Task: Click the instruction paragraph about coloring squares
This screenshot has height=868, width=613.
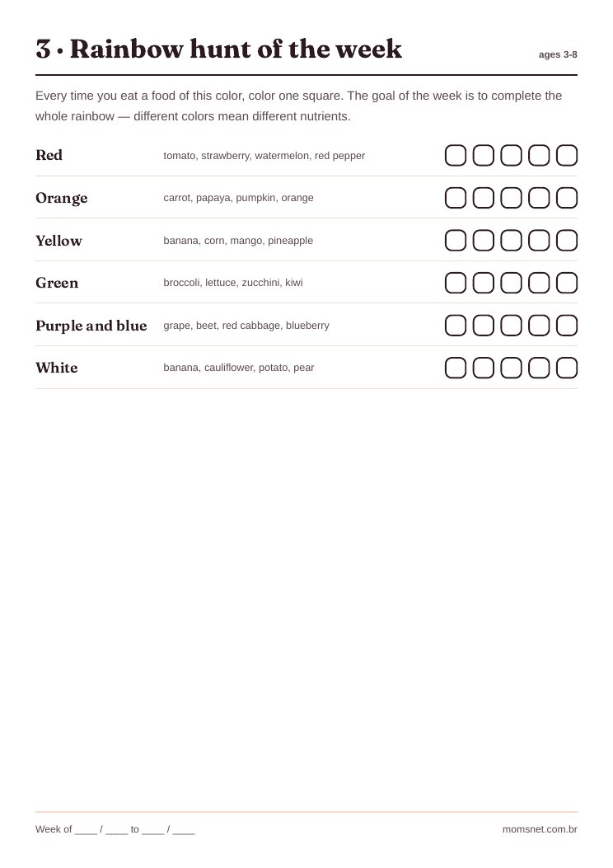Action: [x=299, y=106]
